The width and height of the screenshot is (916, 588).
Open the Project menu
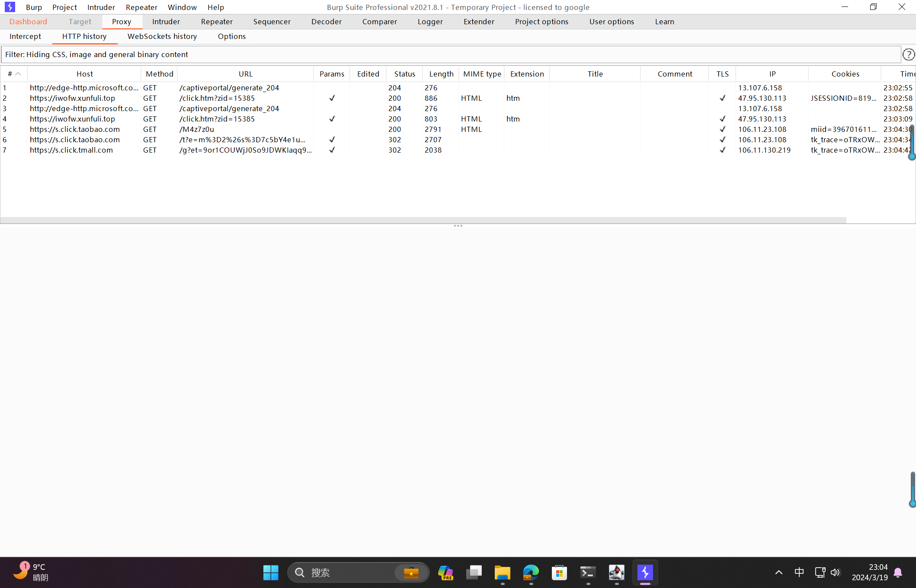[x=64, y=7]
